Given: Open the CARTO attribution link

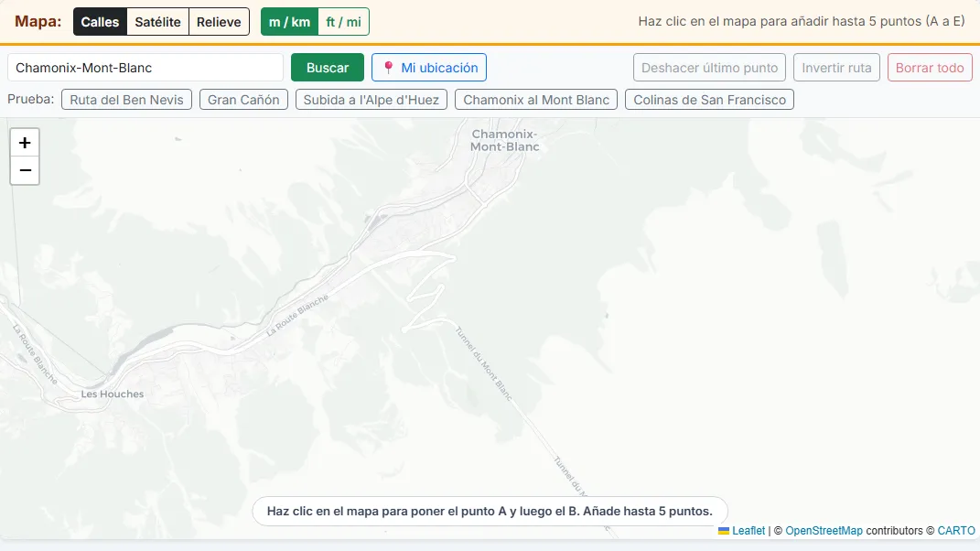Looking at the screenshot, I should click(x=955, y=530).
